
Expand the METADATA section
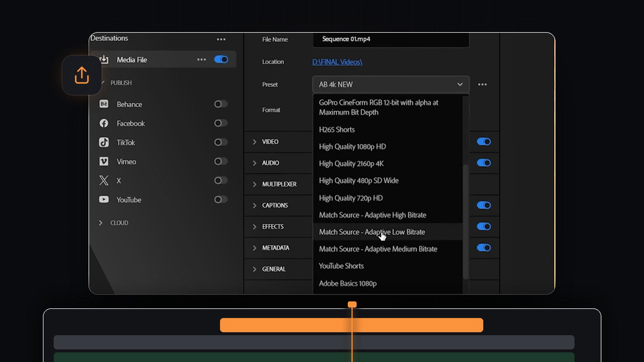[x=254, y=248]
